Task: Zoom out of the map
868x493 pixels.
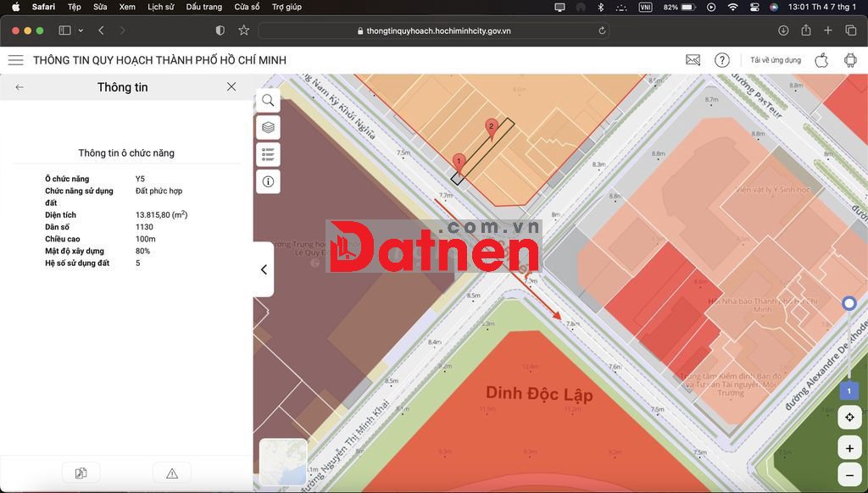Action: point(849,474)
